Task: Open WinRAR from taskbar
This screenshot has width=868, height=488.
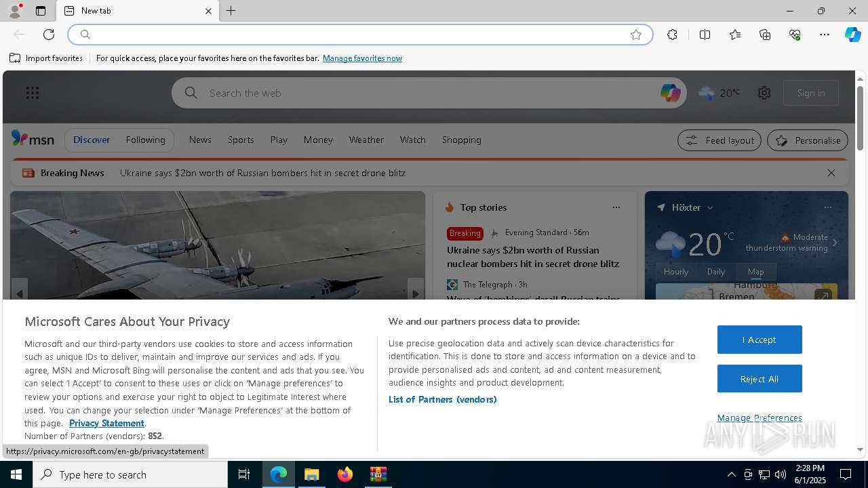Action: 378,474
